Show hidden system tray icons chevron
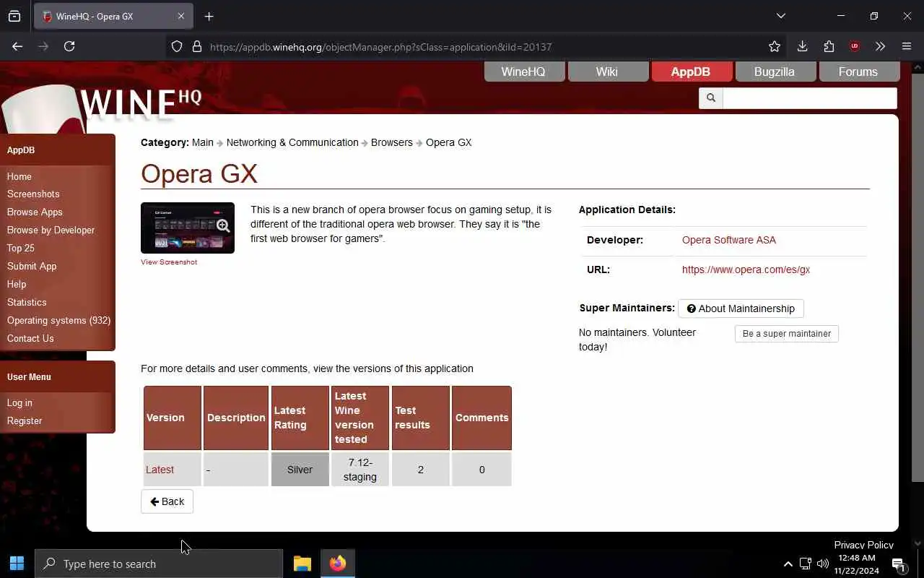The height and width of the screenshot is (578, 924). [x=788, y=564]
